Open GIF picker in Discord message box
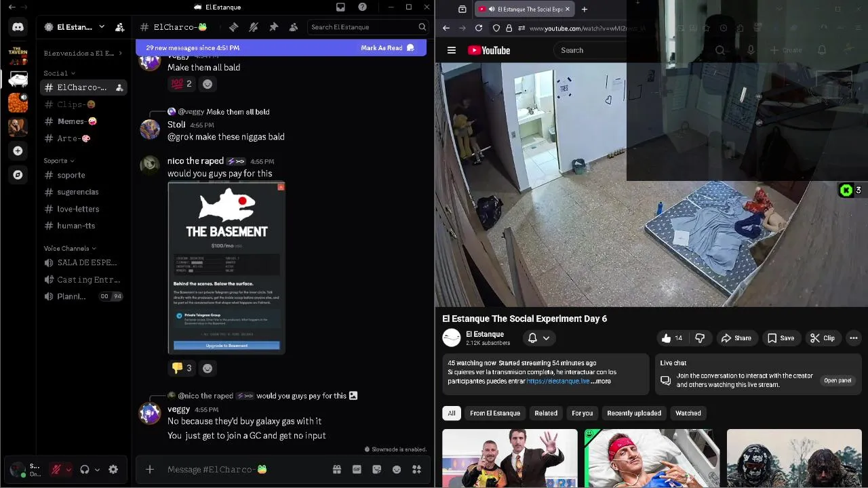The width and height of the screenshot is (868, 488). tap(357, 469)
